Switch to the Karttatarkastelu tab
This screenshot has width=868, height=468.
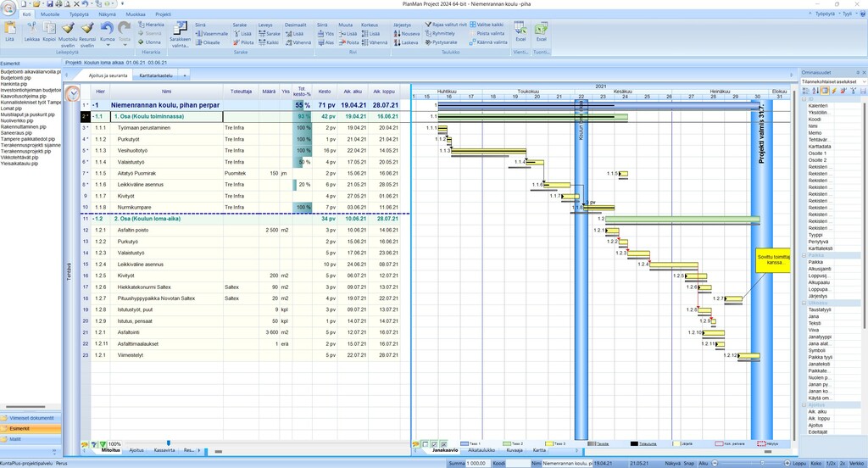click(155, 75)
